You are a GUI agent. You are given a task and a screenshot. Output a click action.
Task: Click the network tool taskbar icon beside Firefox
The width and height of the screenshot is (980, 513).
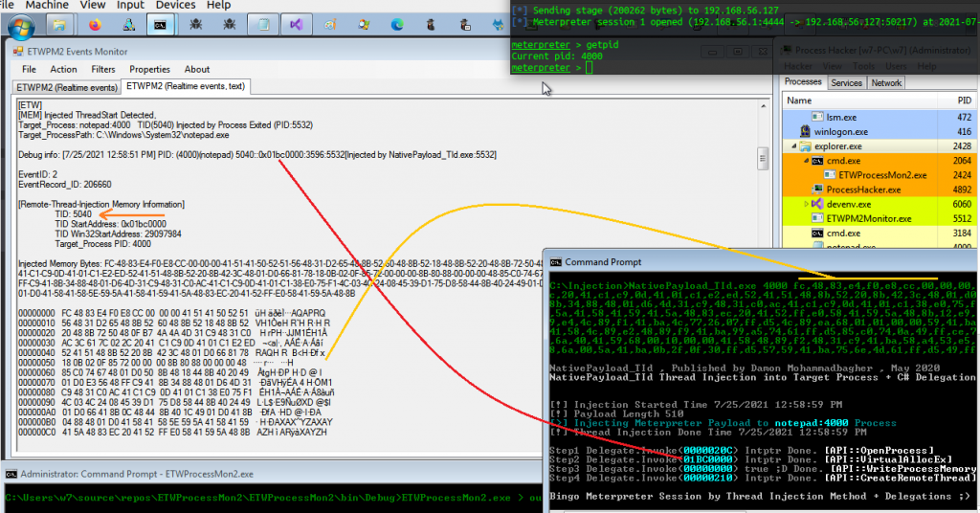(x=129, y=25)
